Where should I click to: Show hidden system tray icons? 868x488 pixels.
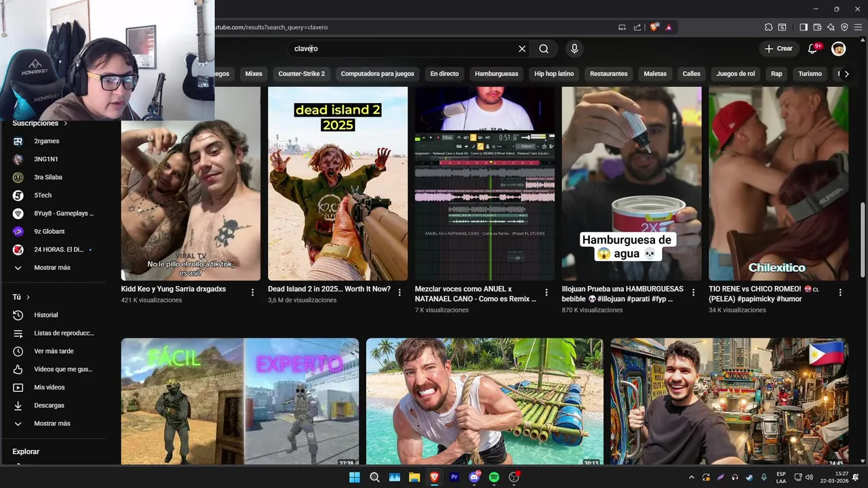[x=691, y=477]
